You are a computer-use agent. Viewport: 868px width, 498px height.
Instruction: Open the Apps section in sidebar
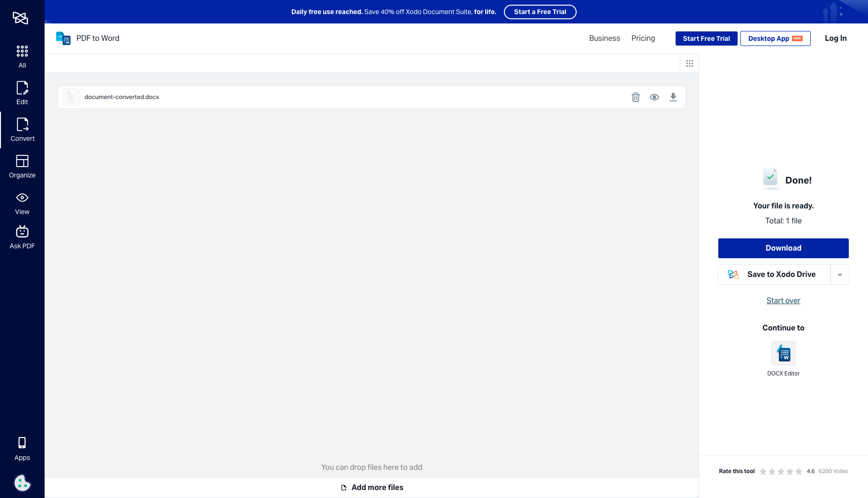[22, 449]
